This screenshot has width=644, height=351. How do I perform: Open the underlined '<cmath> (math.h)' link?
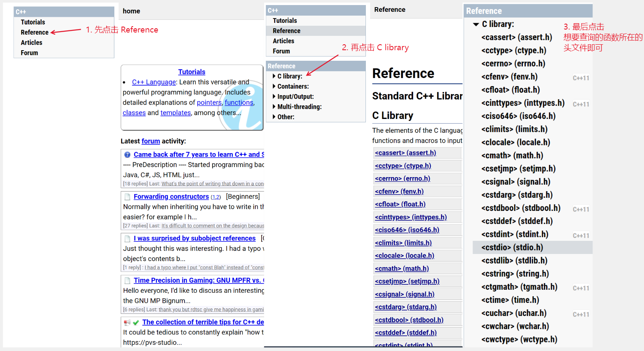(402, 268)
